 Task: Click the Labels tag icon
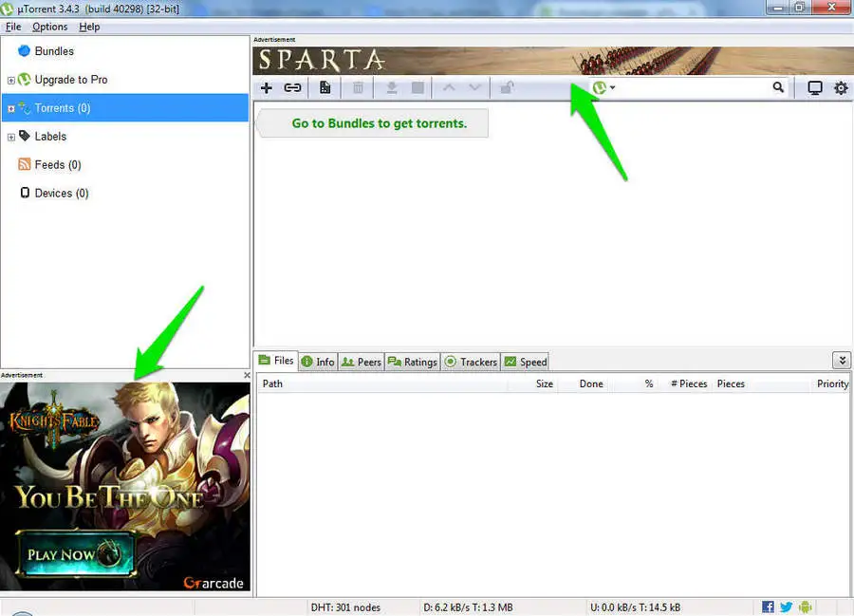tap(25, 135)
